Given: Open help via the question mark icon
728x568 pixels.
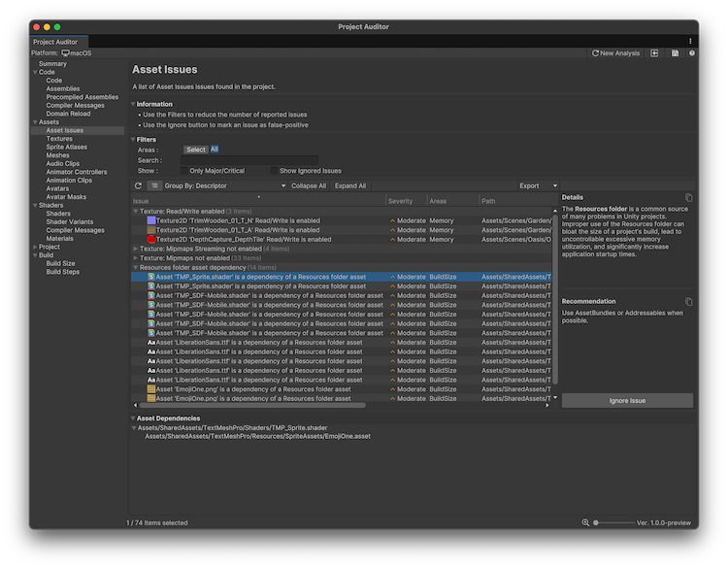Looking at the screenshot, I should point(691,53).
